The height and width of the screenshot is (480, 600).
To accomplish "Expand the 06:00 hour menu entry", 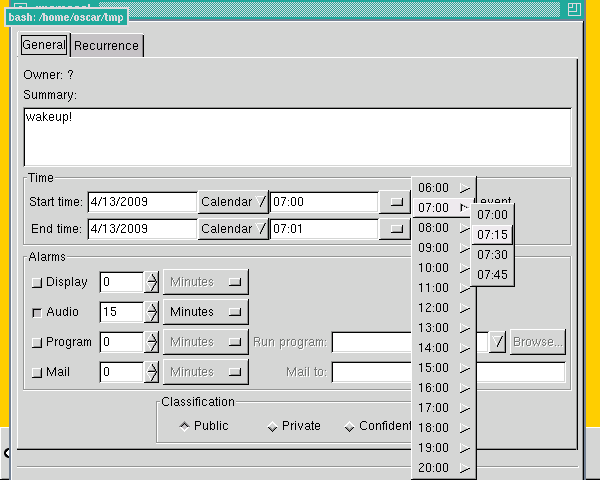I will (x=443, y=188).
